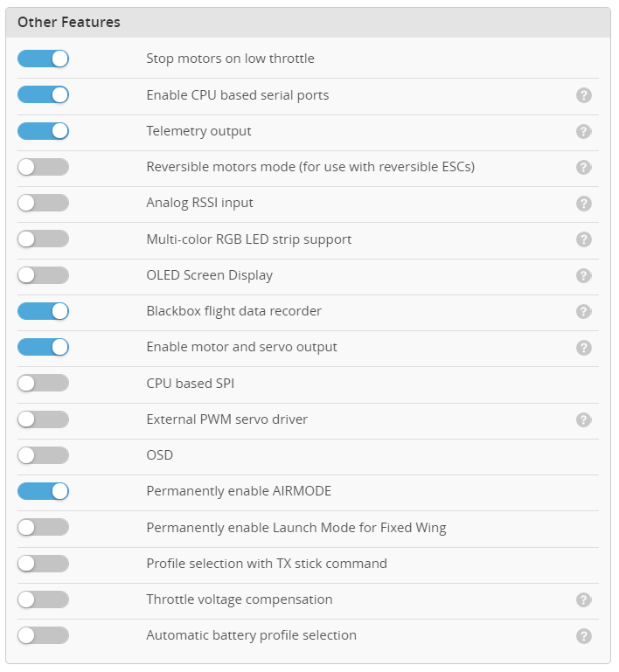Toggle off Permanently enable AIRMODE
The width and height of the screenshot is (619, 672).
(x=43, y=491)
